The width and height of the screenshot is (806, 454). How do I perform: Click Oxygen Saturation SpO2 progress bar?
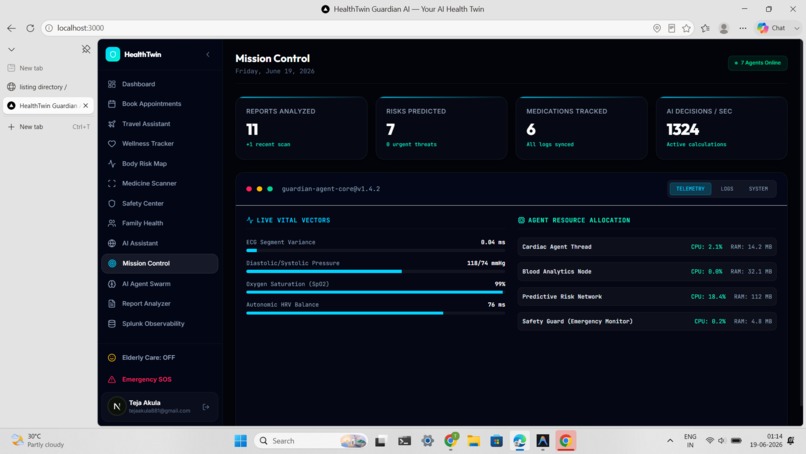[375, 292]
